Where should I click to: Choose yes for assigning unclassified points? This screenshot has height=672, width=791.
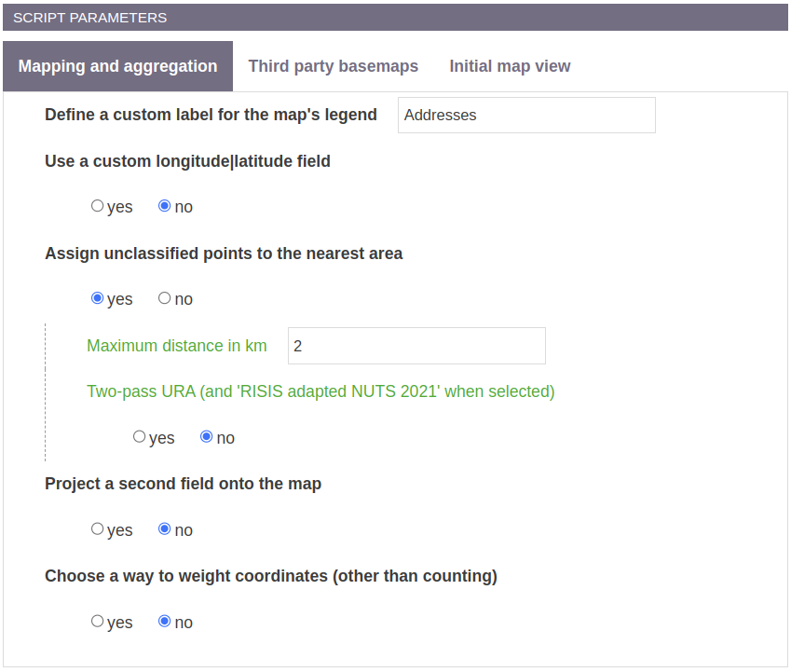pos(98,298)
